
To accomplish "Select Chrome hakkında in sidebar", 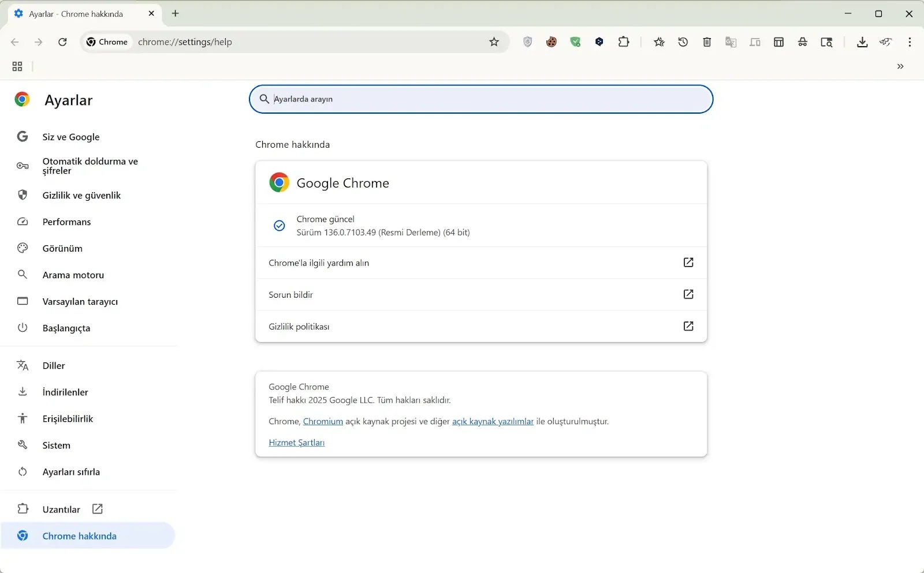I will click(x=88, y=535).
